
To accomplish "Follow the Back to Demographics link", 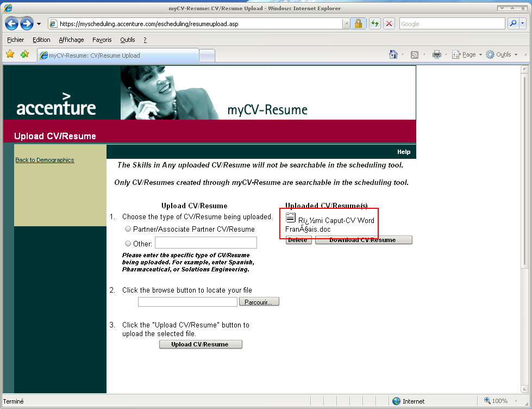I will pyautogui.click(x=45, y=160).
